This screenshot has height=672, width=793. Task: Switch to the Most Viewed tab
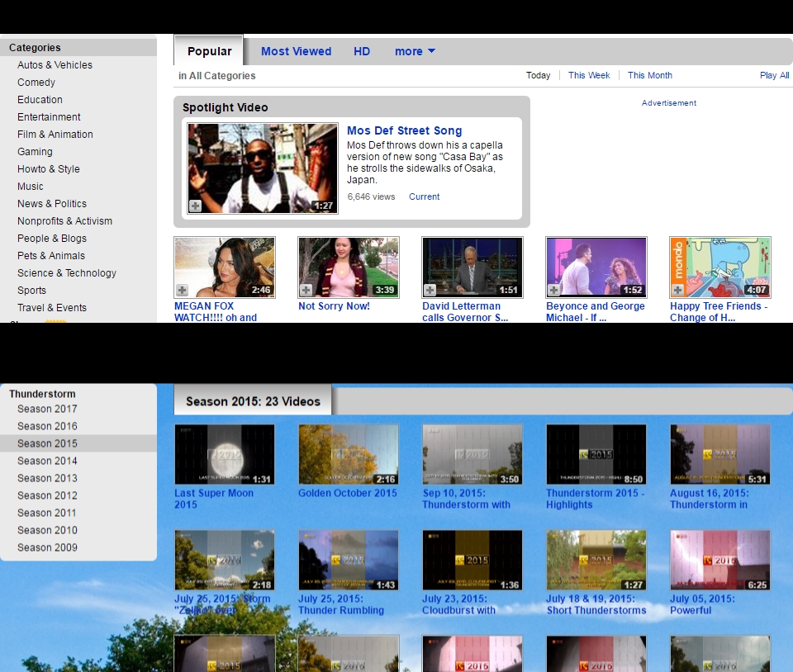[296, 51]
